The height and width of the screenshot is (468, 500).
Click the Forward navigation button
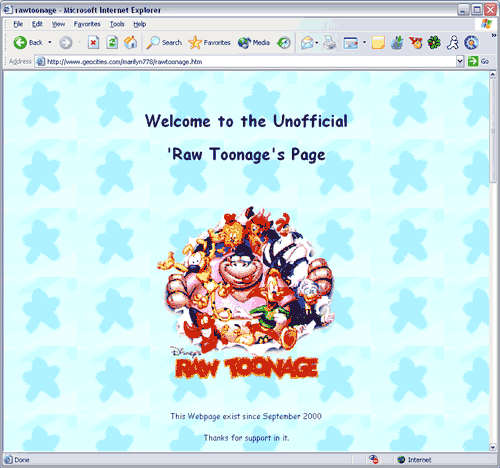(66, 43)
